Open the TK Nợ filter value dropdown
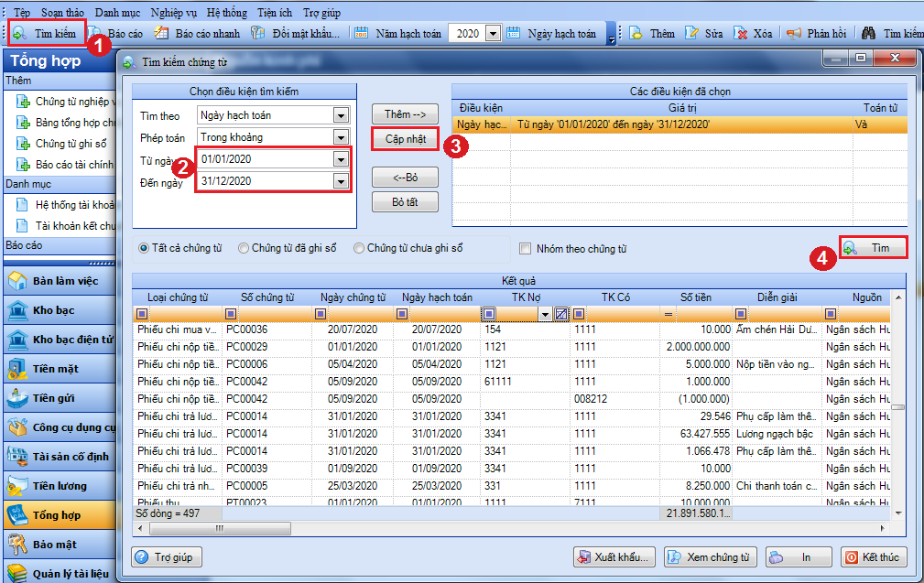This screenshot has height=583, width=924. 545,315
